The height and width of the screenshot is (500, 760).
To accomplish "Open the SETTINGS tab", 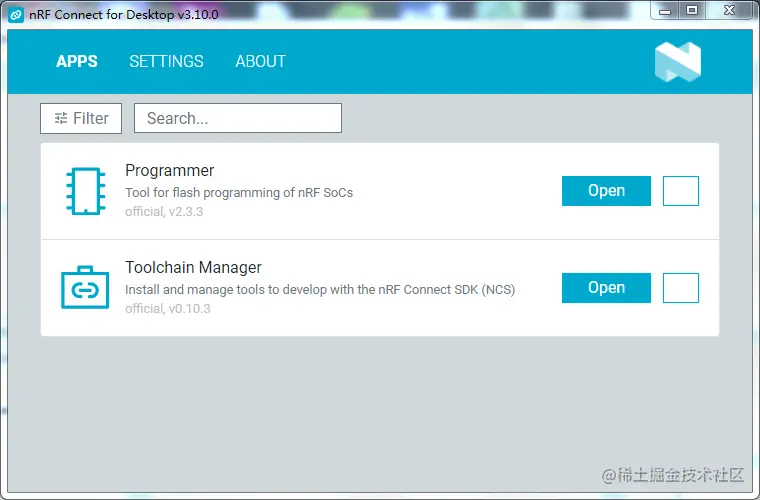I will click(166, 61).
